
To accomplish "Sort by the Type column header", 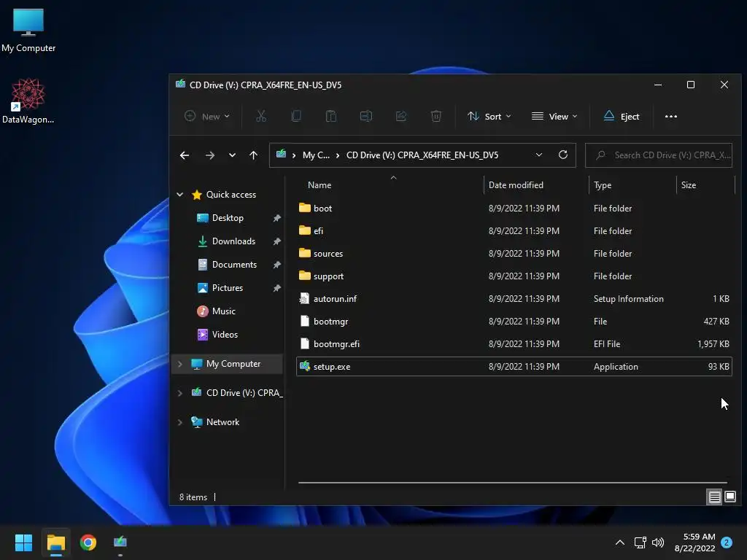I will point(603,185).
